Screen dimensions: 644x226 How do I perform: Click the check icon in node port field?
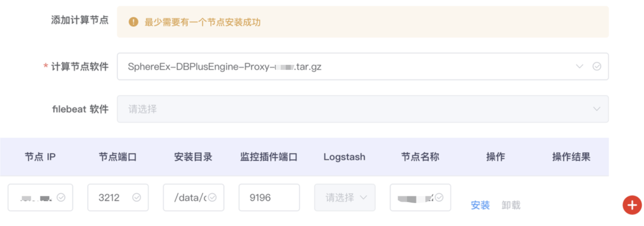pyautogui.click(x=136, y=197)
